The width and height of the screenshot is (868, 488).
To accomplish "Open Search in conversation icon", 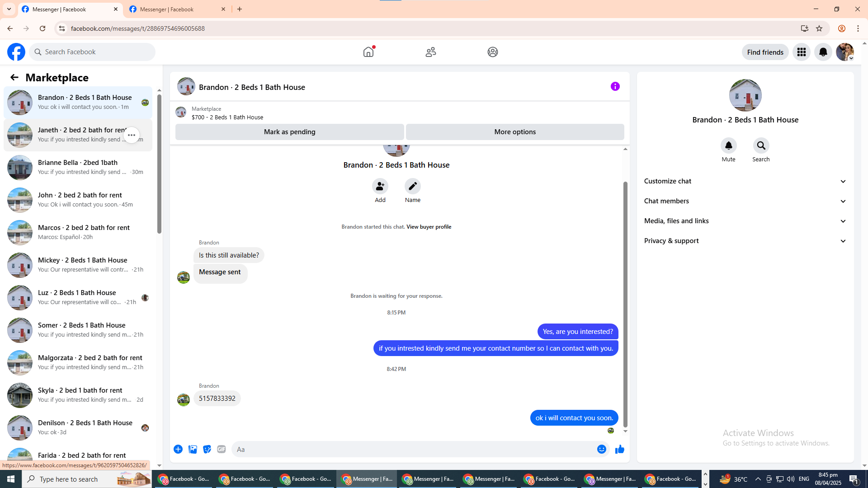I will tap(761, 145).
